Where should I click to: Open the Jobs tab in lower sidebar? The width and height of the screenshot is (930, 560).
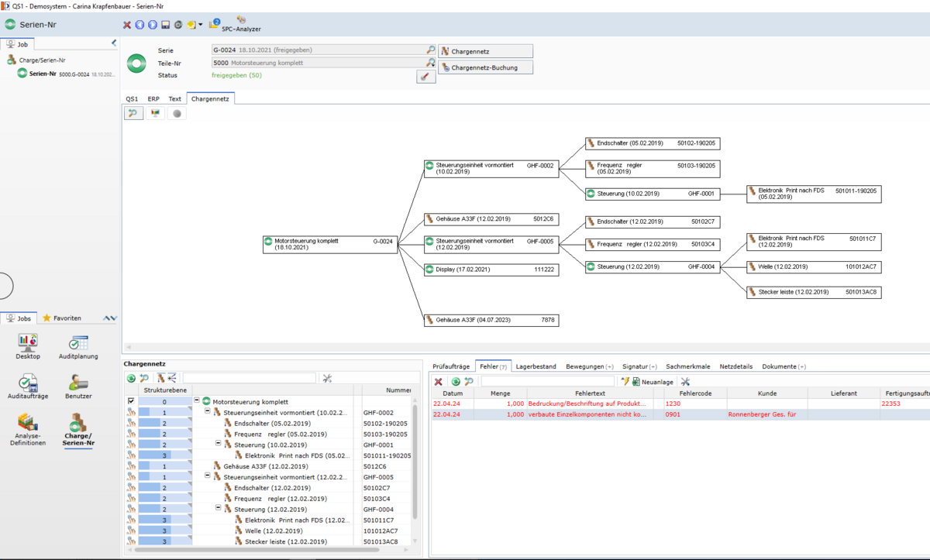(19, 318)
